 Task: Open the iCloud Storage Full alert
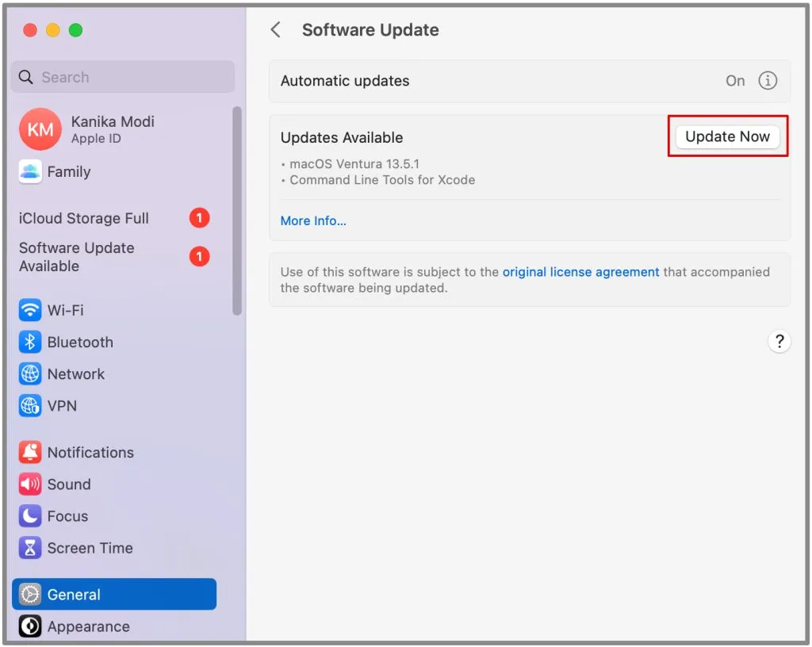(114, 218)
